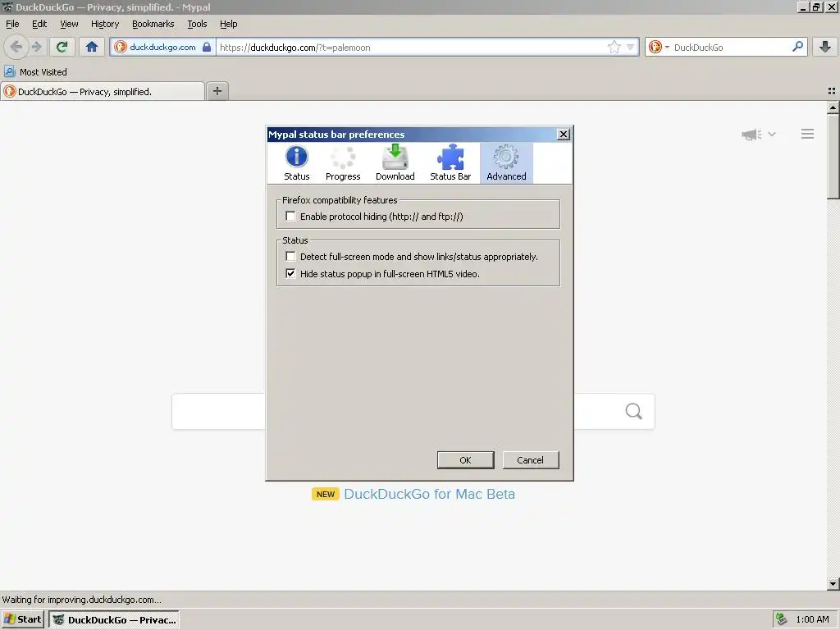Confirm preferences with OK button

(465, 459)
